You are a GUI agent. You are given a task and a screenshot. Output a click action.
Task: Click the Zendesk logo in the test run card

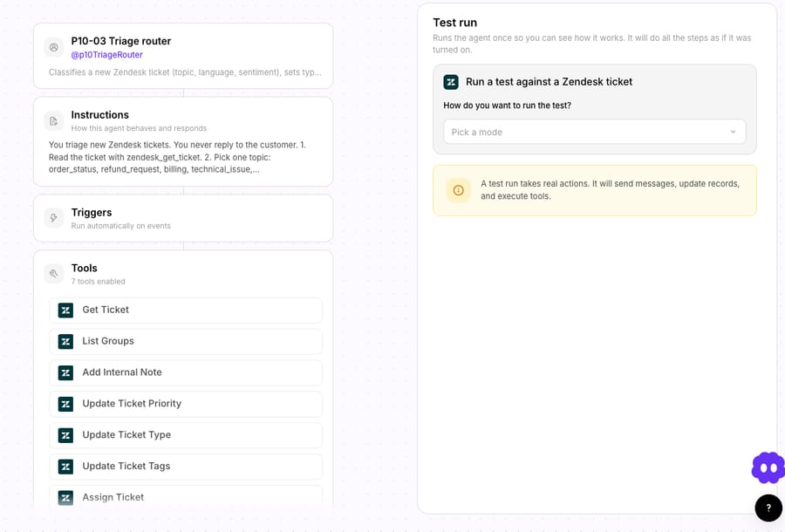(451, 82)
